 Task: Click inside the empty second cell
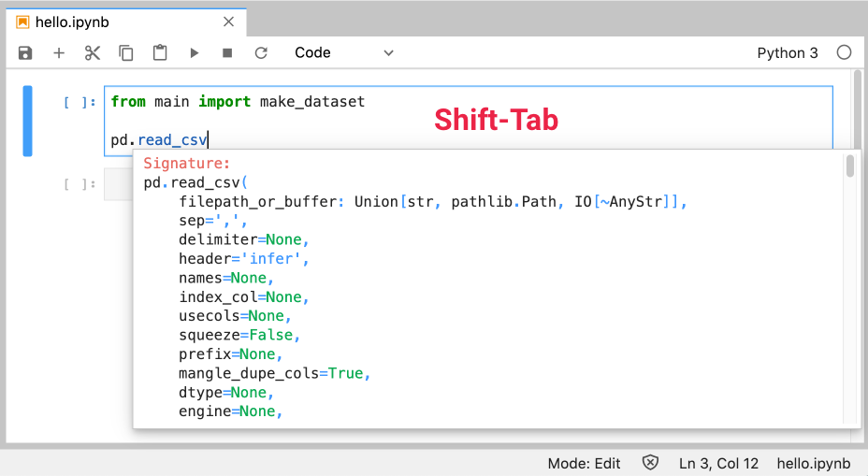119,184
